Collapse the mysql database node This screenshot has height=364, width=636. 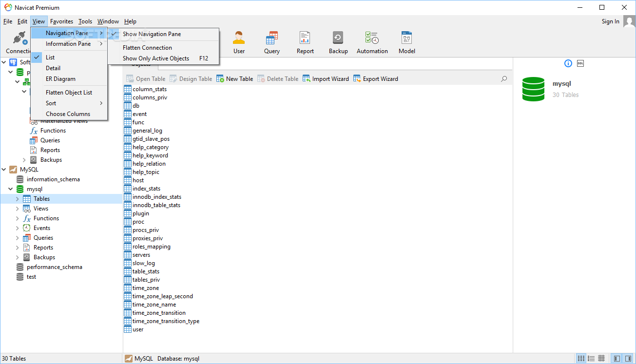pos(11,189)
